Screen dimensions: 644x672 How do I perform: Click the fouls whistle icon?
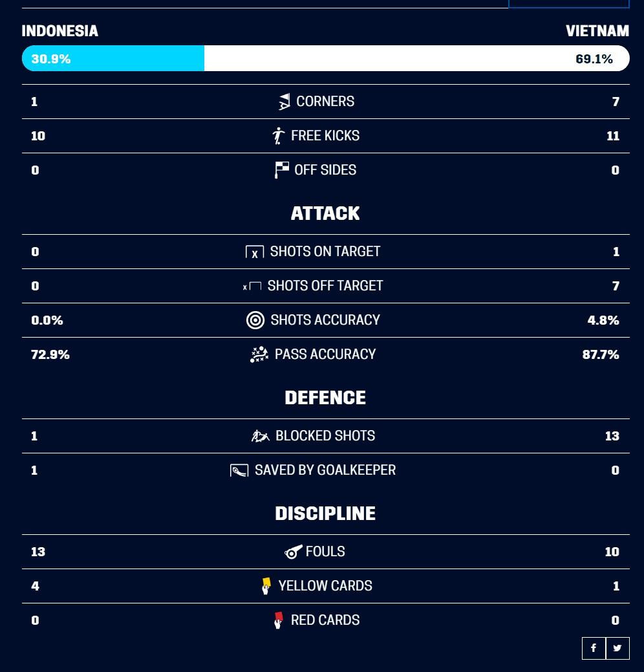coord(294,552)
